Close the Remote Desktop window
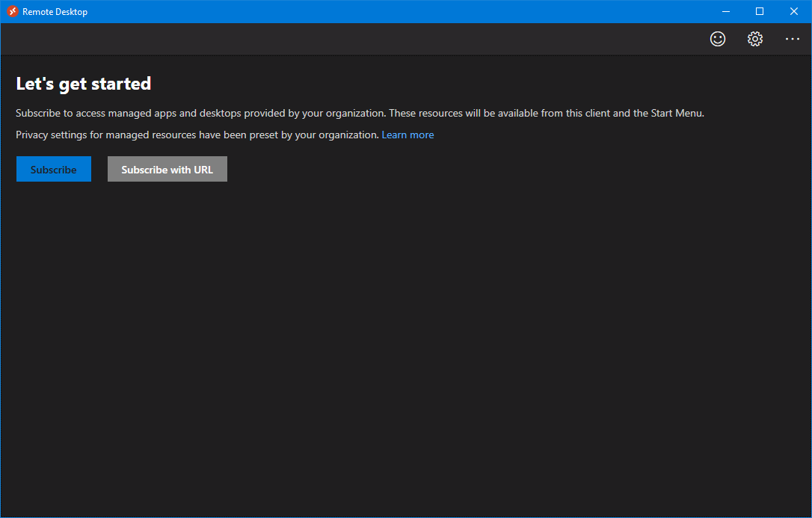 tap(794, 11)
